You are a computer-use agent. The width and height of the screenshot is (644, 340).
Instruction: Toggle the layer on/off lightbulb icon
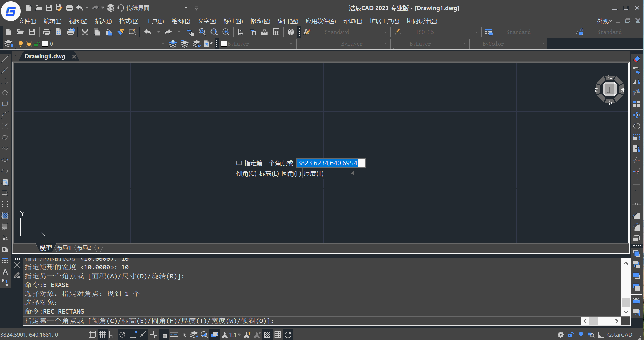20,44
